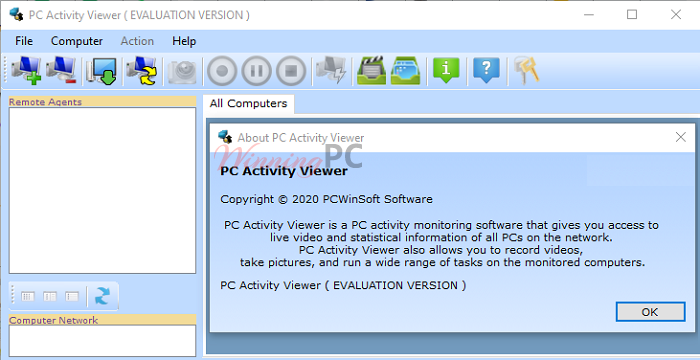The width and height of the screenshot is (700, 360).
Task: Open the pictures tray icon
Action: (406, 71)
